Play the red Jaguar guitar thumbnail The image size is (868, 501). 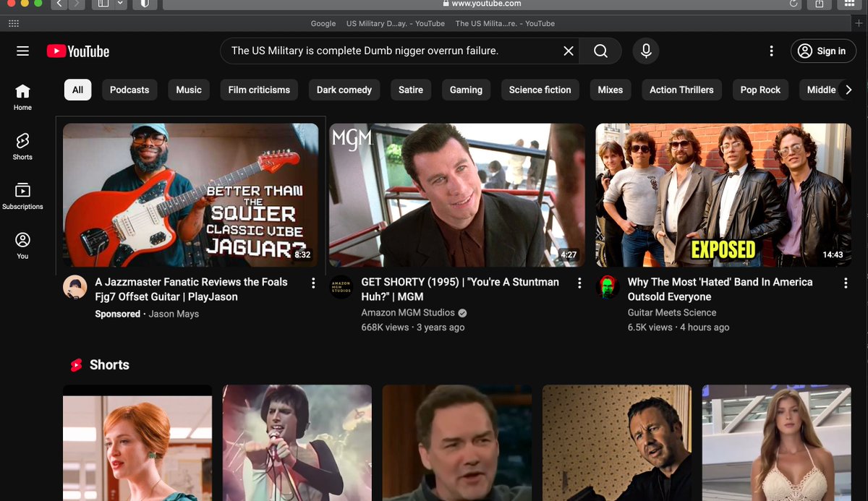click(x=190, y=195)
